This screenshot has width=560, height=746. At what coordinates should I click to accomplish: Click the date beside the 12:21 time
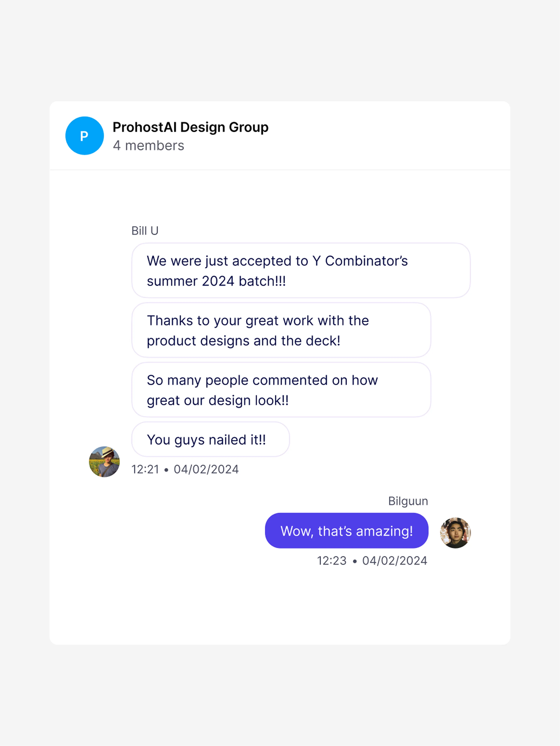coord(206,469)
